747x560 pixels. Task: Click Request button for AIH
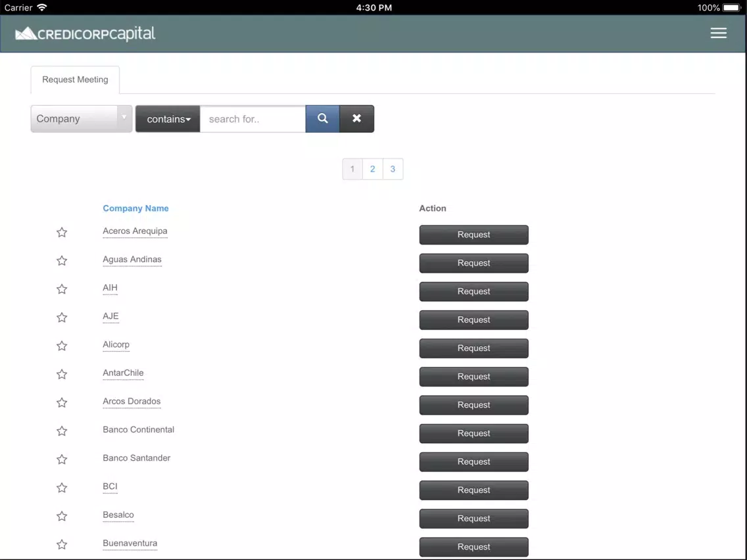click(x=474, y=291)
